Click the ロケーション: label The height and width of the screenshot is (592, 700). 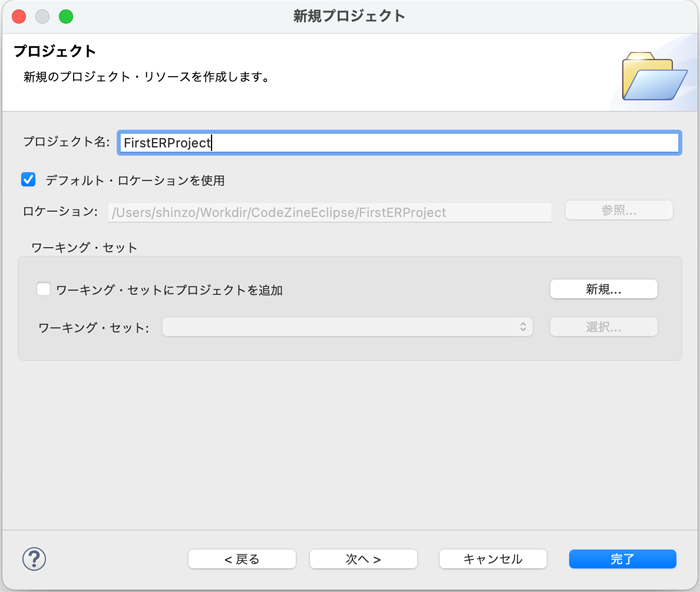coord(60,211)
